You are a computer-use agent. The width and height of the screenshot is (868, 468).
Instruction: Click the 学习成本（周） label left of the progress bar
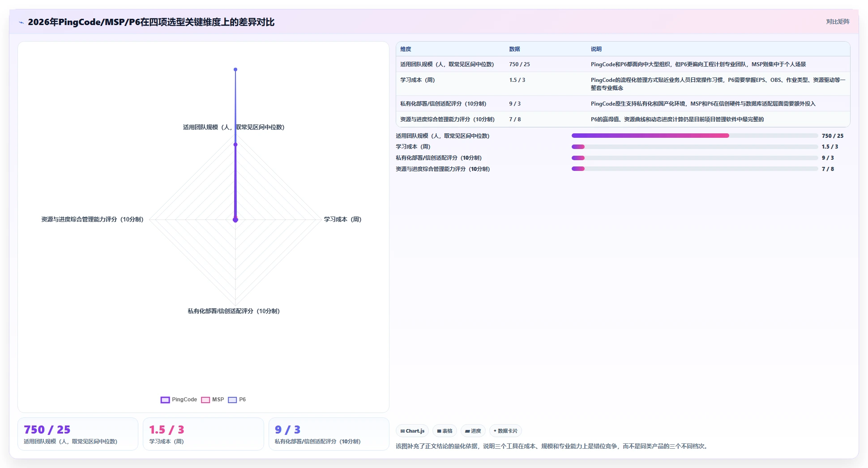pos(413,147)
